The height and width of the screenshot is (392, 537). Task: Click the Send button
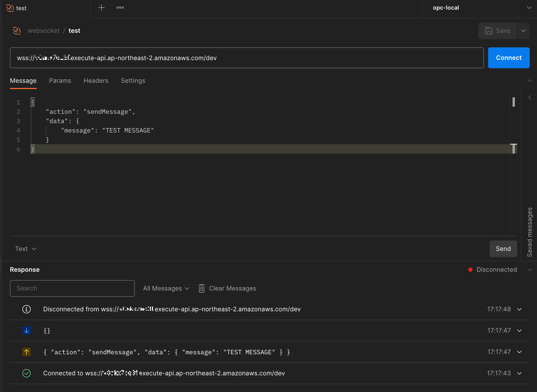[503, 249]
